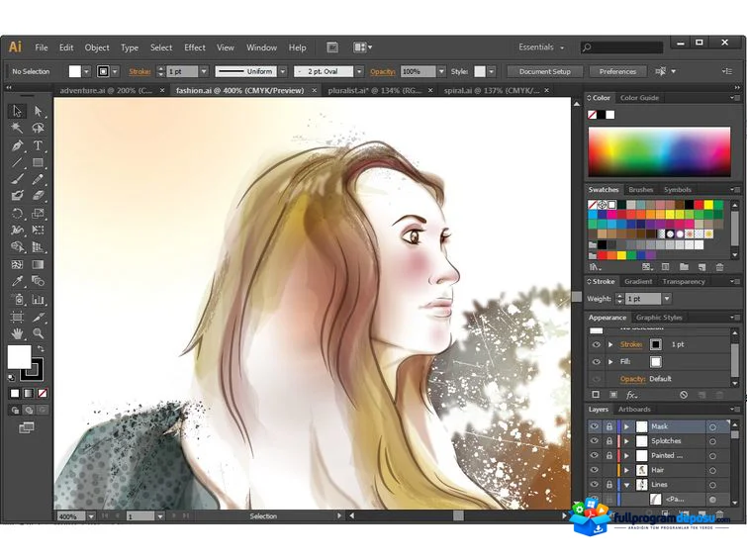Click the search field in the menu bar
Viewport: 747px width, 560px height.
pos(621,47)
